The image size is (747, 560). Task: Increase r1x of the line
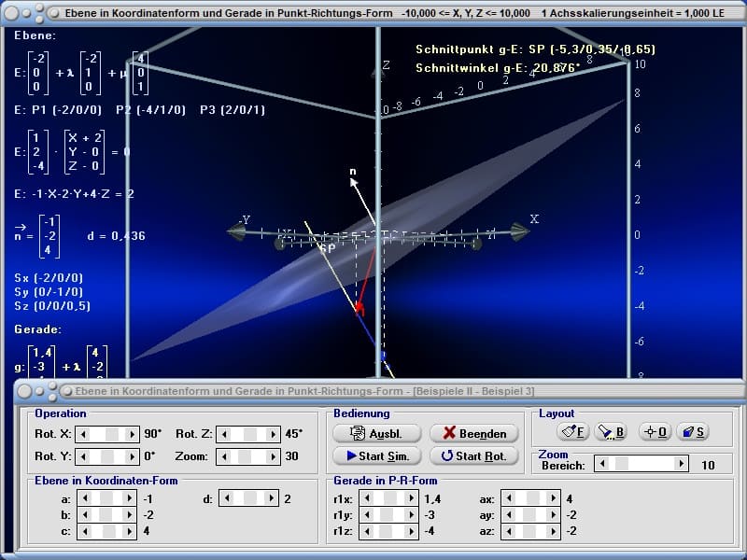[411, 498]
